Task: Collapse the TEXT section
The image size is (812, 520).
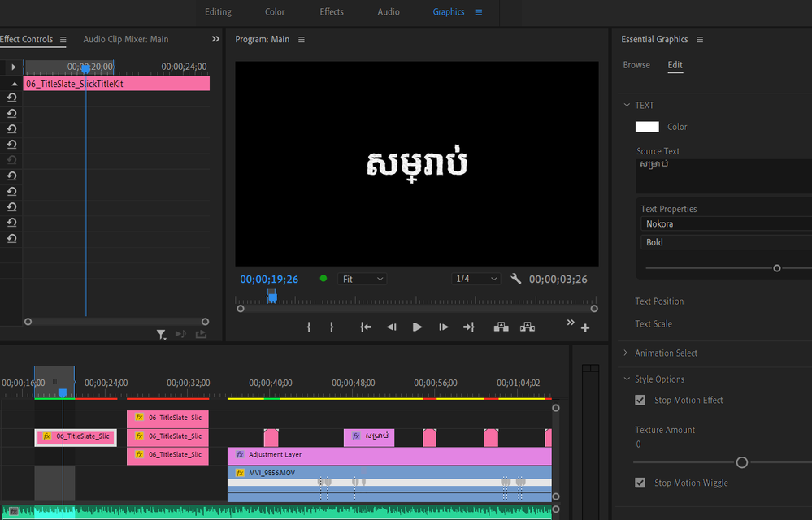Action: pos(627,105)
